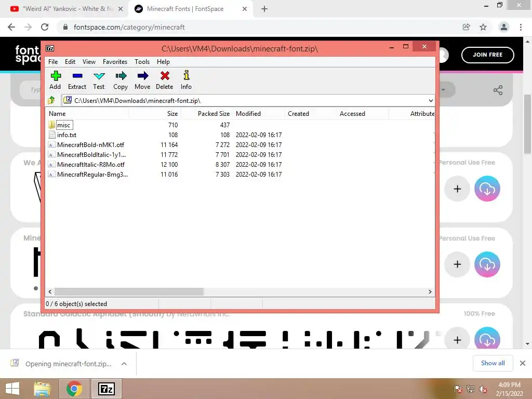The height and width of the screenshot is (399, 532).
Task: Open the File menu in 7-Zip
Action: 53,61
